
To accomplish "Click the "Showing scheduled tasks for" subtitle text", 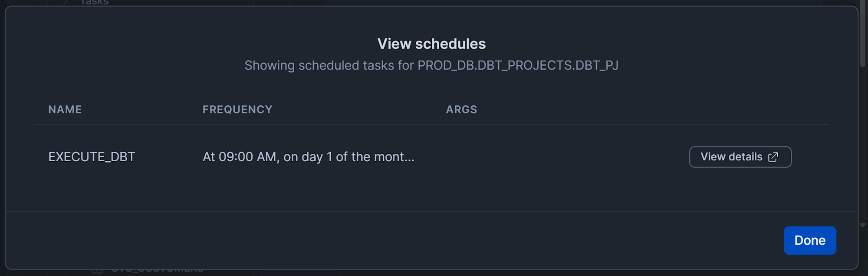I will (329, 66).
